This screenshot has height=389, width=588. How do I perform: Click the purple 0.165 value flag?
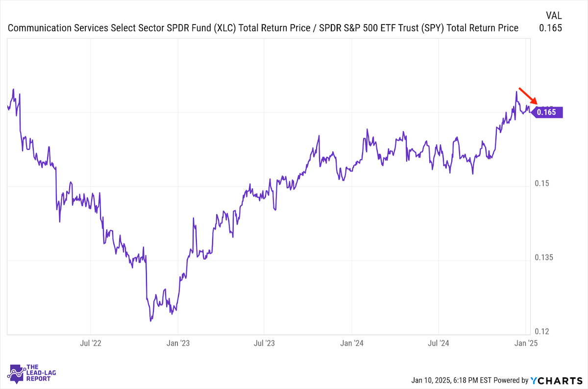(548, 112)
